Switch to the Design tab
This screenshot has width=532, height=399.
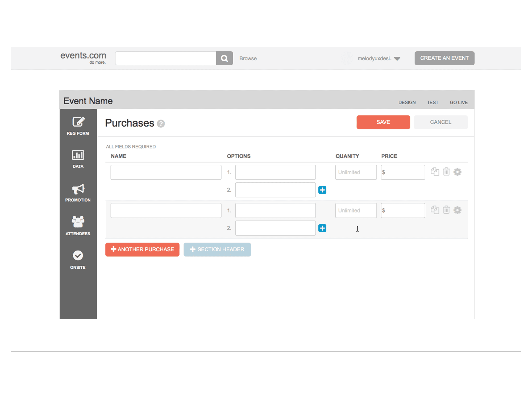[407, 102]
